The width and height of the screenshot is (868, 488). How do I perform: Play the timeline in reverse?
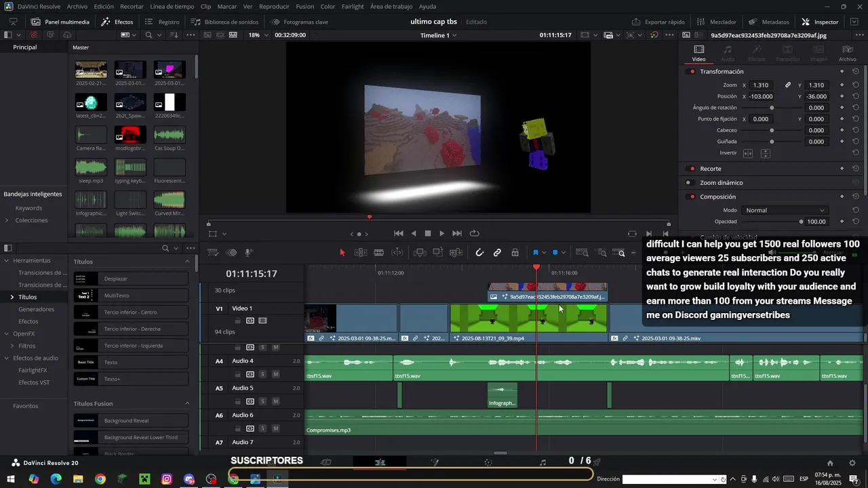(x=414, y=233)
